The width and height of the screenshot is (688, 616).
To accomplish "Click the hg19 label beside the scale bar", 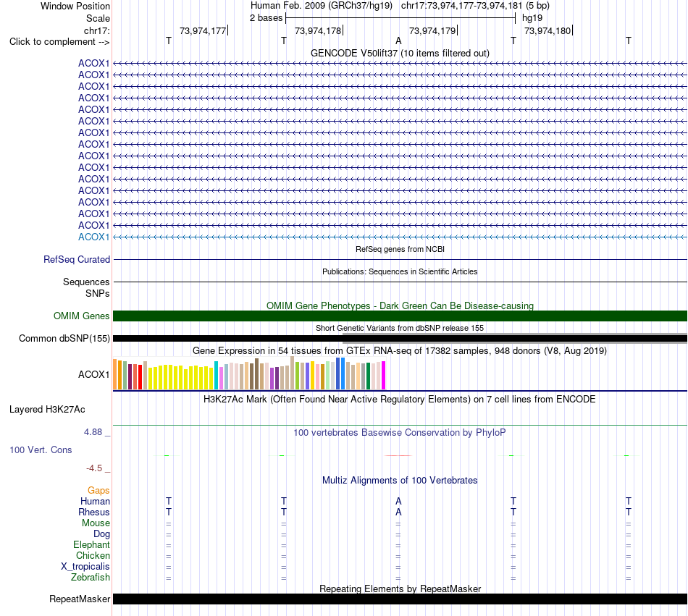I will click(x=532, y=18).
